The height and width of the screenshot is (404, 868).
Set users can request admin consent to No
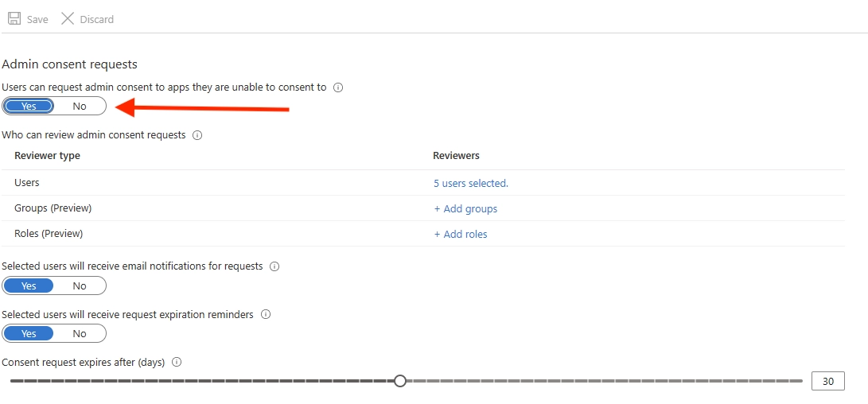(x=80, y=107)
